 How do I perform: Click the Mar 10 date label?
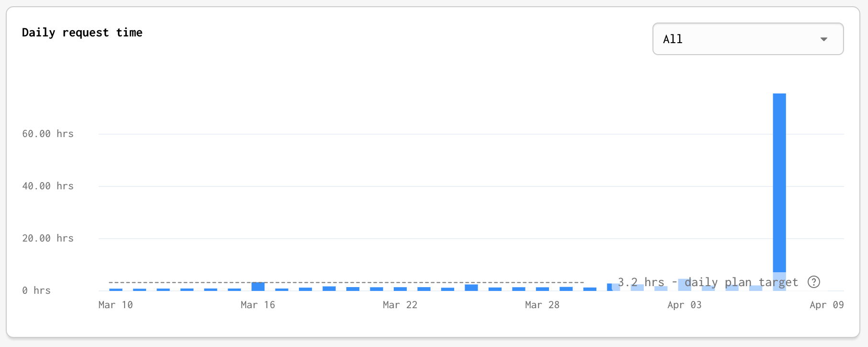pos(115,305)
